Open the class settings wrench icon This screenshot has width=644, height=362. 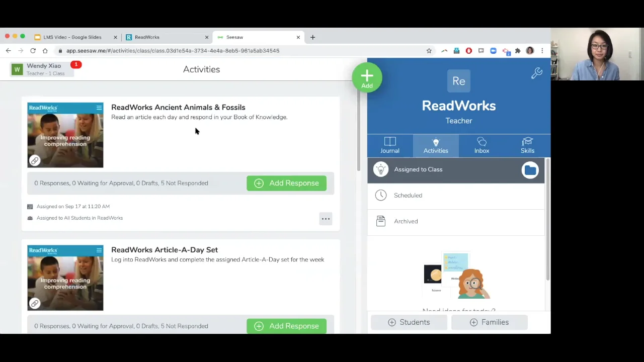tap(536, 73)
